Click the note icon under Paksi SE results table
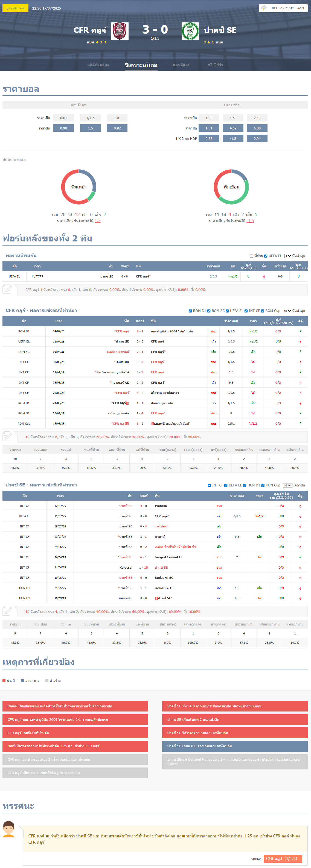The image size is (311, 868). 7,611
